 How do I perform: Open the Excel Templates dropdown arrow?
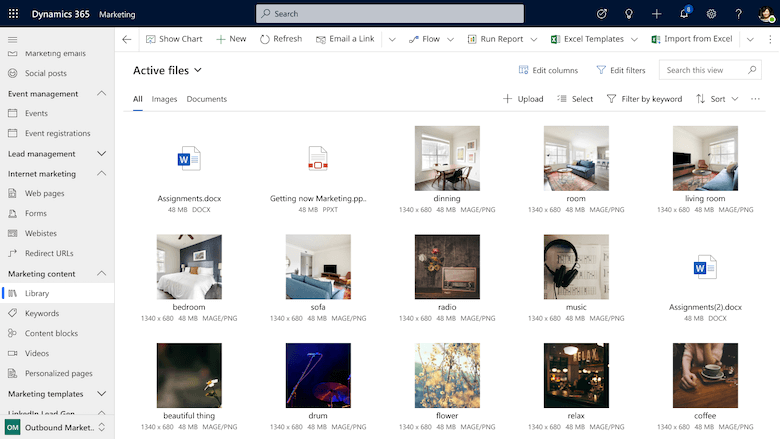coord(633,39)
